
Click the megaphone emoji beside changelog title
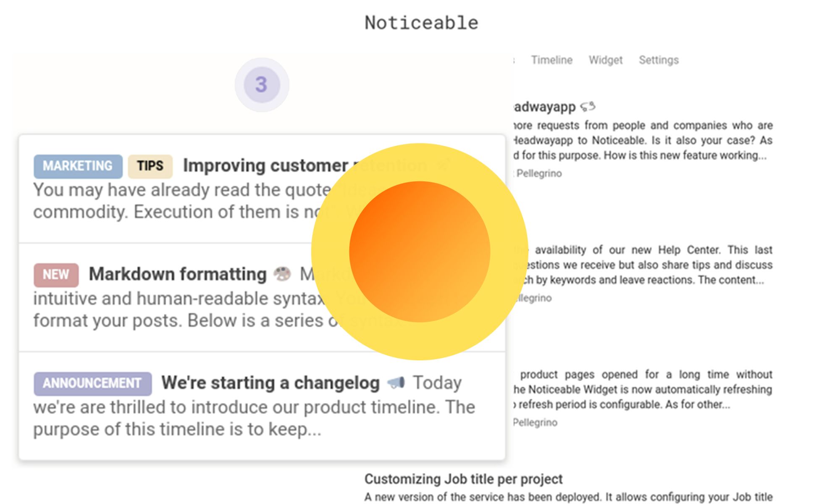click(x=396, y=383)
